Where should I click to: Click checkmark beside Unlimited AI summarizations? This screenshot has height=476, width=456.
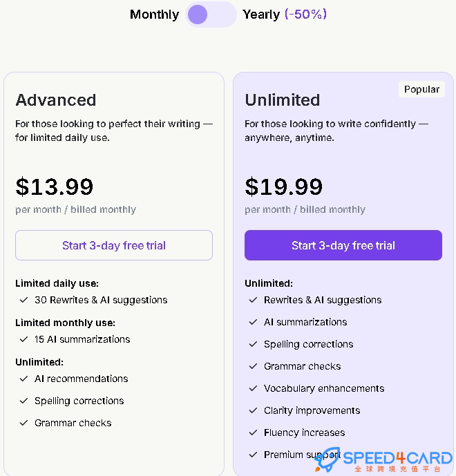253,322
